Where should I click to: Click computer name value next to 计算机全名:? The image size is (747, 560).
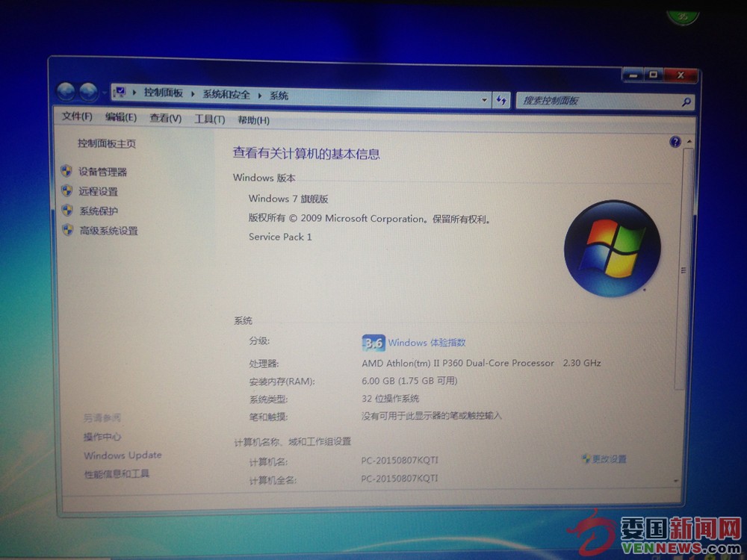[399, 478]
